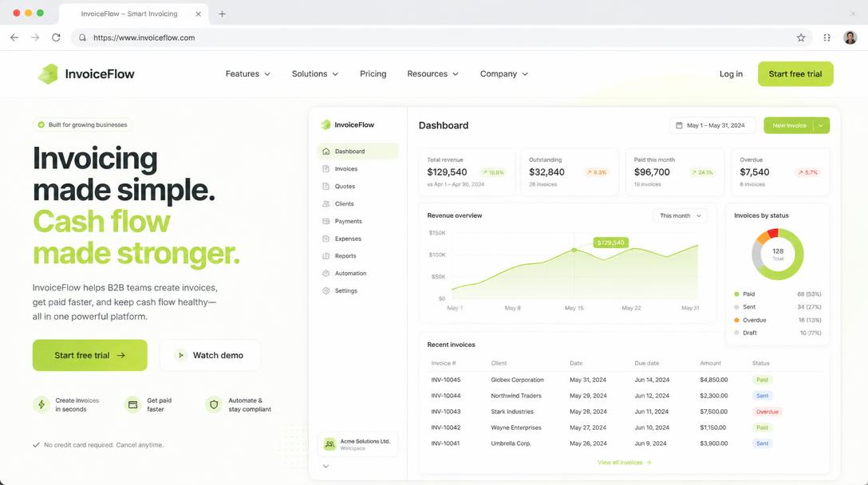868x485 pixels.
Task: Click the Built for growing businesses badge
Action: click(83, 124)
